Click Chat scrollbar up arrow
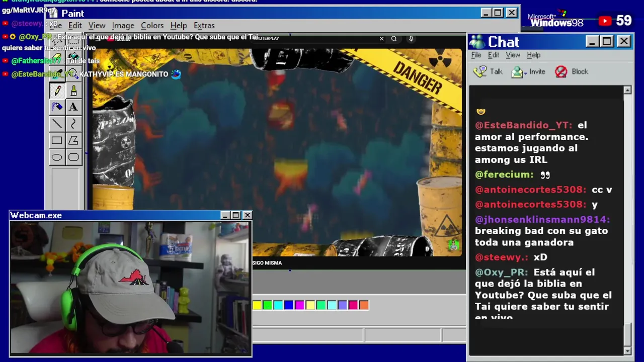Screen dimensions: 644x362 pyautogui.click(x=627, y=90)
